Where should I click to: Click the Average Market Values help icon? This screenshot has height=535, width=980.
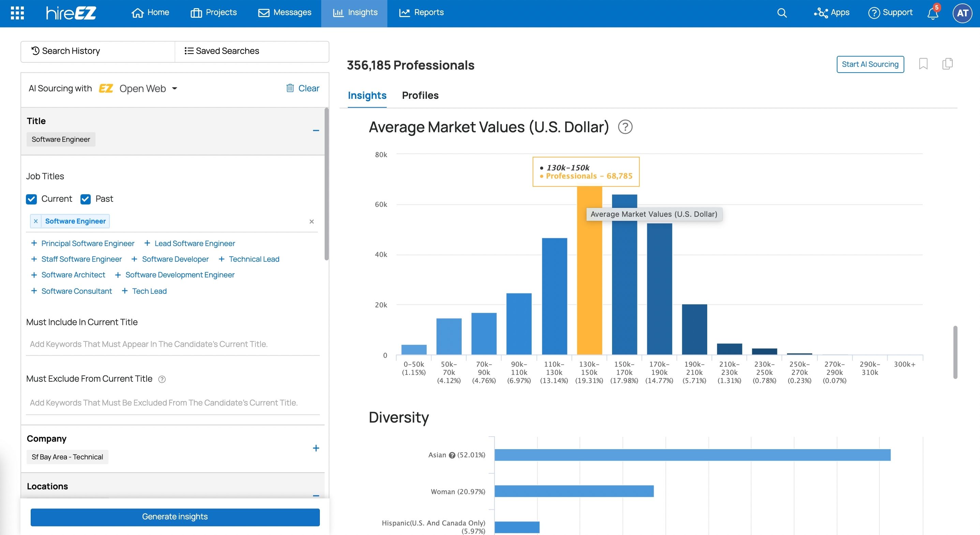[625, 127]
